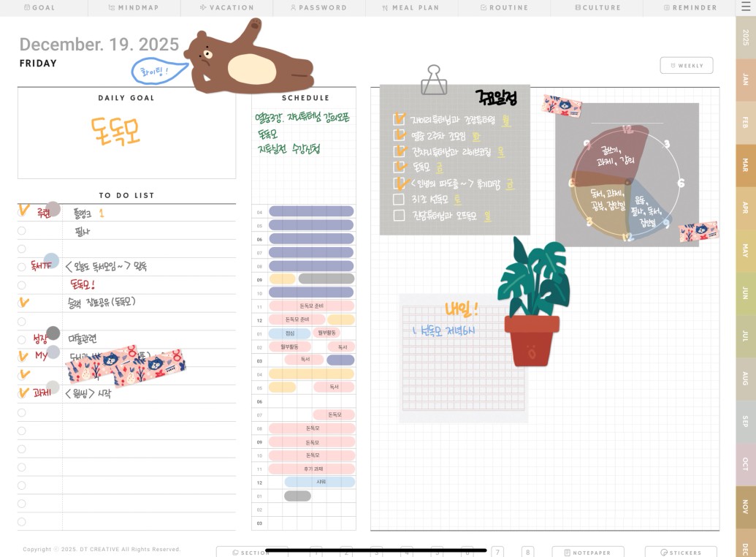The image size is (756, 557).
Task: Open the STICKERS button
Action: pos(681,552)
